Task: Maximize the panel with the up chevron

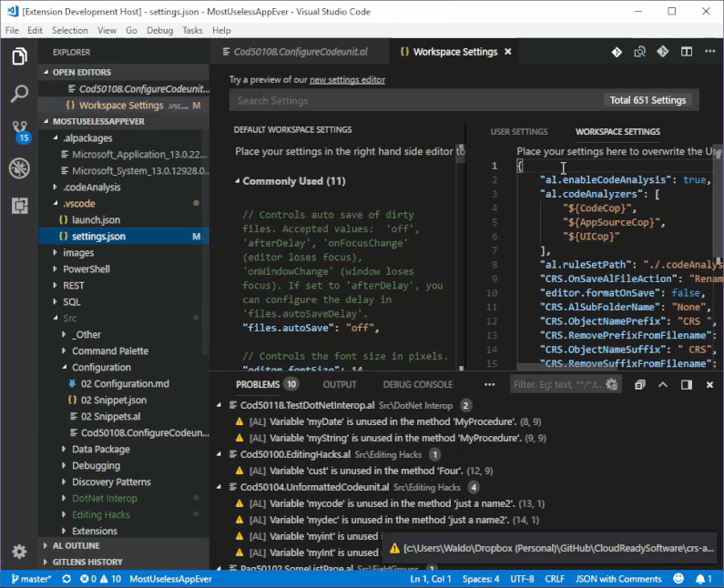Action: 663,384
